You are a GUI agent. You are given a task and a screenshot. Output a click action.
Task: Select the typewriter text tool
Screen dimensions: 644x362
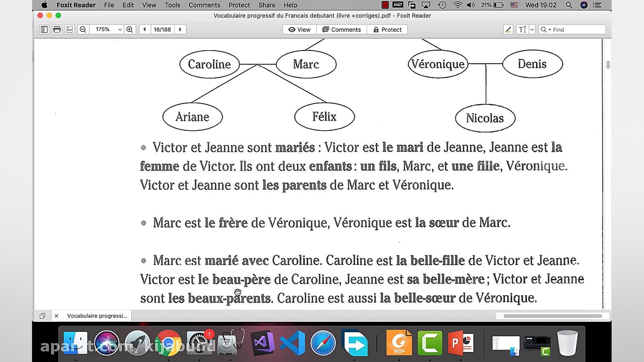pos(523,29)
